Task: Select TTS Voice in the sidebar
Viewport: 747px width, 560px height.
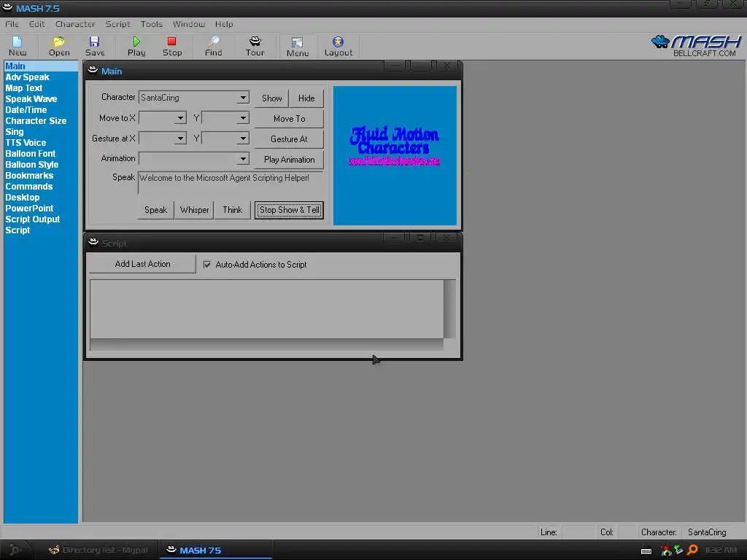Action: point(26,143)
